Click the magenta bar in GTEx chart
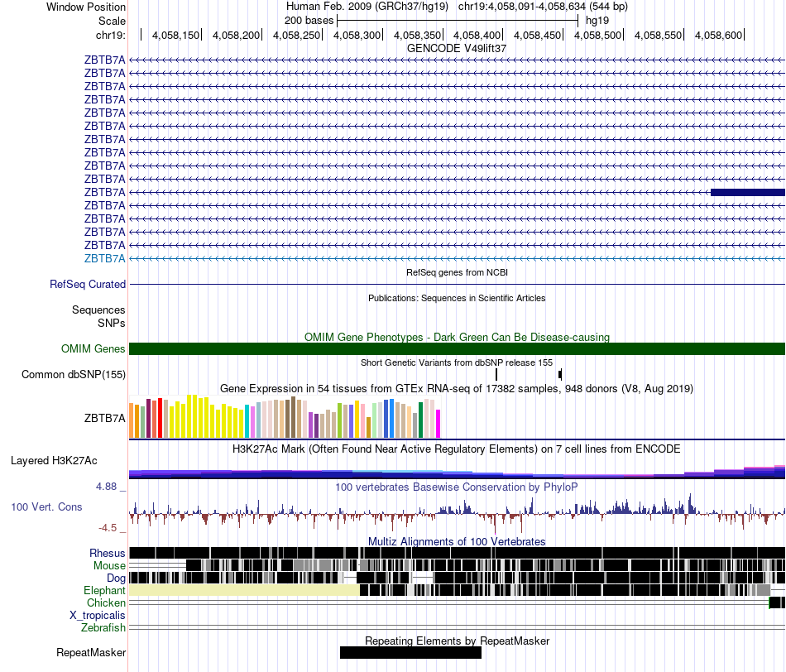The image size is (786, 672). tap(439, 424)
